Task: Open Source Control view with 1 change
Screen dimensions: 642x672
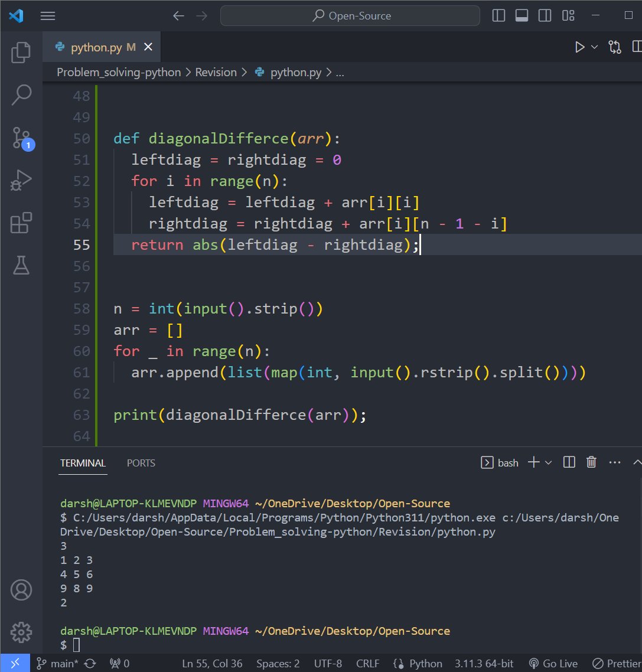Action: [x=21, y=138]
